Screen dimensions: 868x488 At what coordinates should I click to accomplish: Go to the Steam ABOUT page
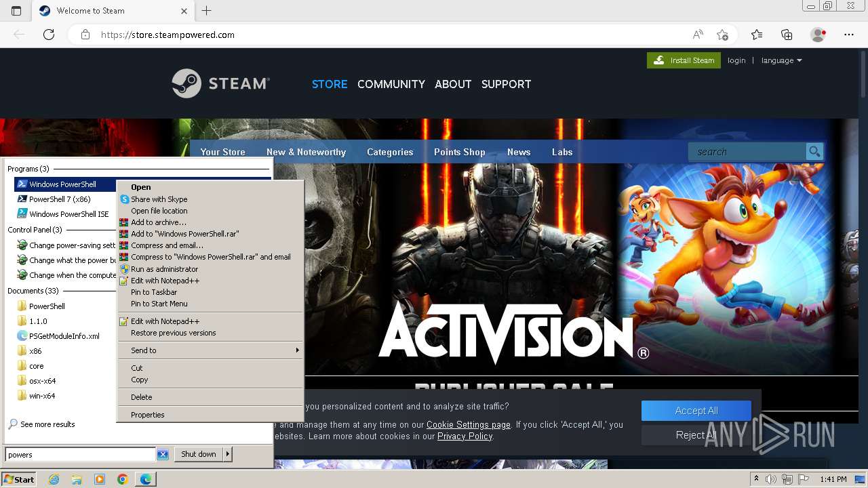pyautogui.click(x=453, y=84)
